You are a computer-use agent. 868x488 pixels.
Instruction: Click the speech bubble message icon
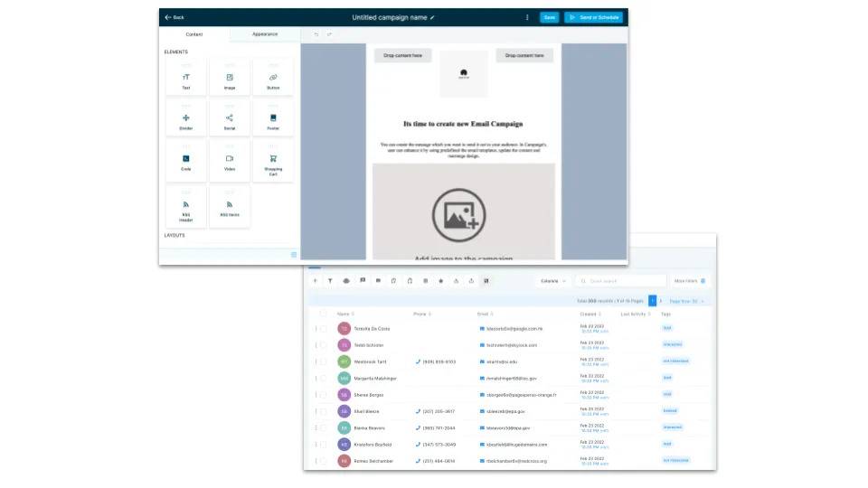pos(363,280)
